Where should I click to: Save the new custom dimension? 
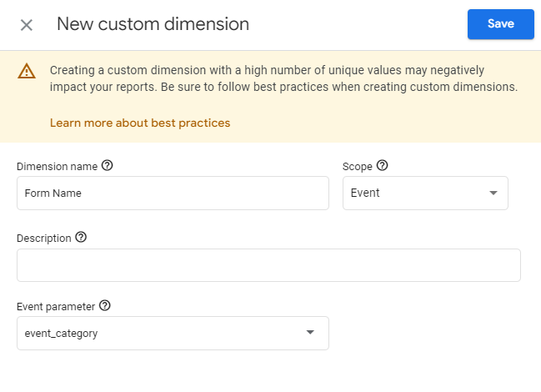point(501,24)
